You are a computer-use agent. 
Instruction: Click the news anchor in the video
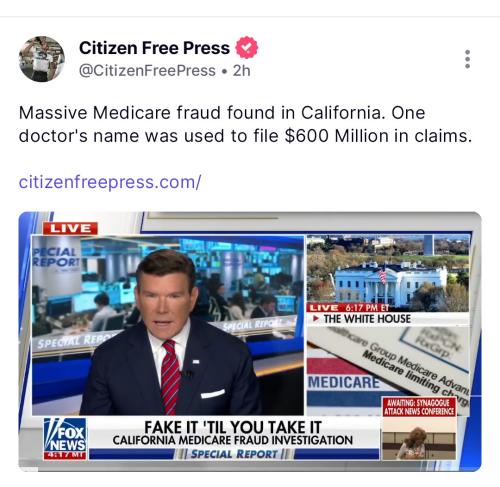click(x=170, y=333)
